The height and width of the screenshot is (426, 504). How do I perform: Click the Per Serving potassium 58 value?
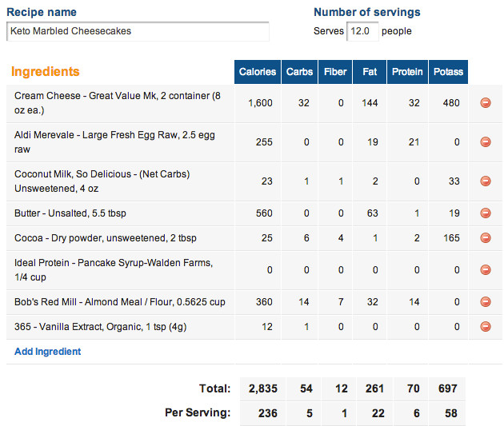coord(451,413)
